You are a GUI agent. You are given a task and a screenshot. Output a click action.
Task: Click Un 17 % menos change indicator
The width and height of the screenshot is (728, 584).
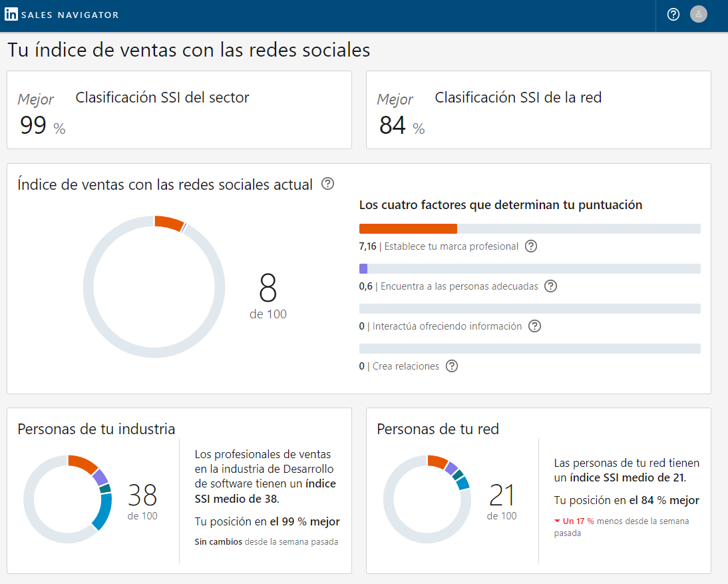[622, 527]
